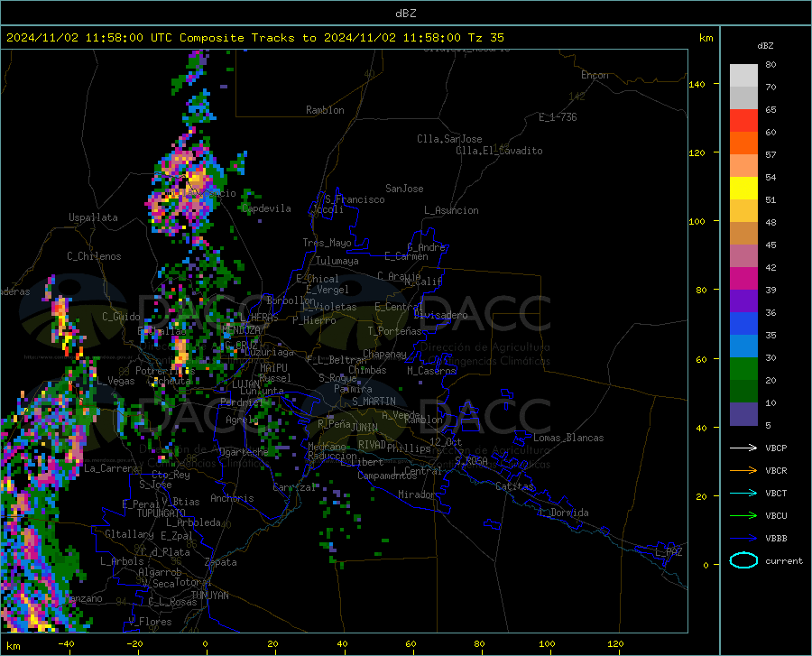
Task: Click the TUNUYAN map label
Action: (x=209, y=595)
